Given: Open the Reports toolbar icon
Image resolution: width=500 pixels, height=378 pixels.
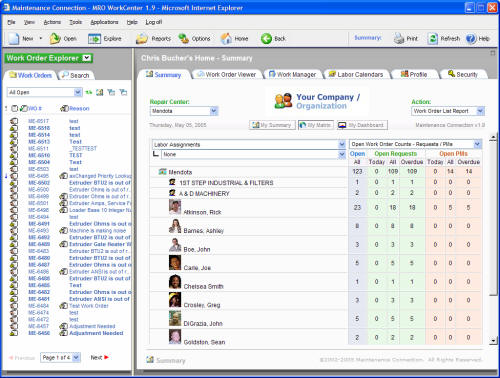Looking at the screenshot, I should click(142, 39).
